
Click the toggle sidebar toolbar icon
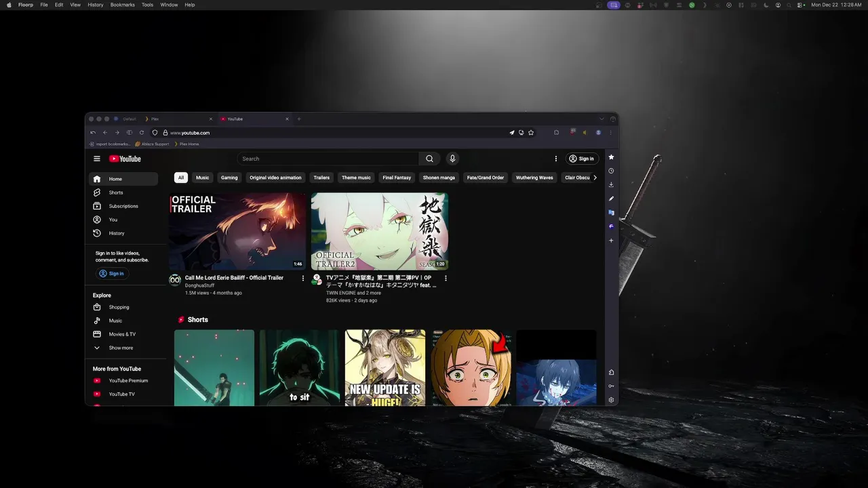[130, 133]
